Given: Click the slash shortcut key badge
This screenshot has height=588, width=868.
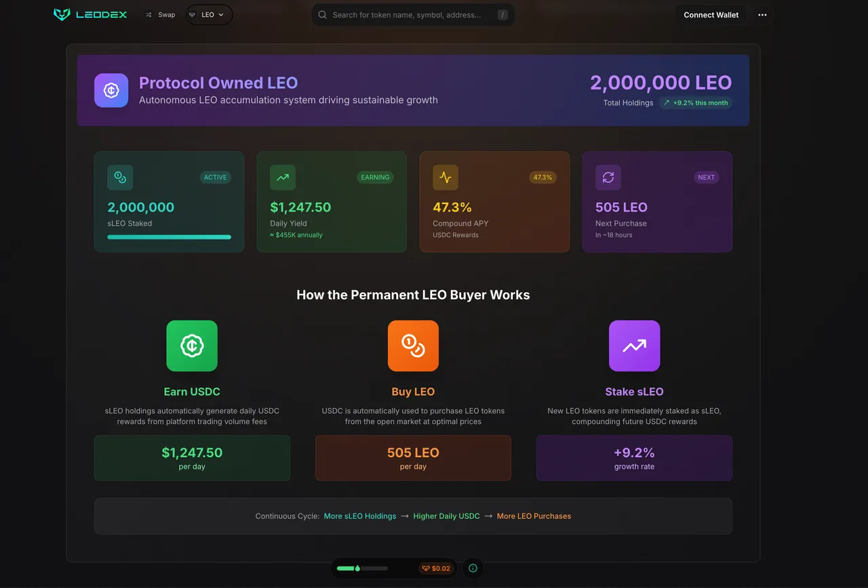Looking at the screenshot, I should 502,15.
